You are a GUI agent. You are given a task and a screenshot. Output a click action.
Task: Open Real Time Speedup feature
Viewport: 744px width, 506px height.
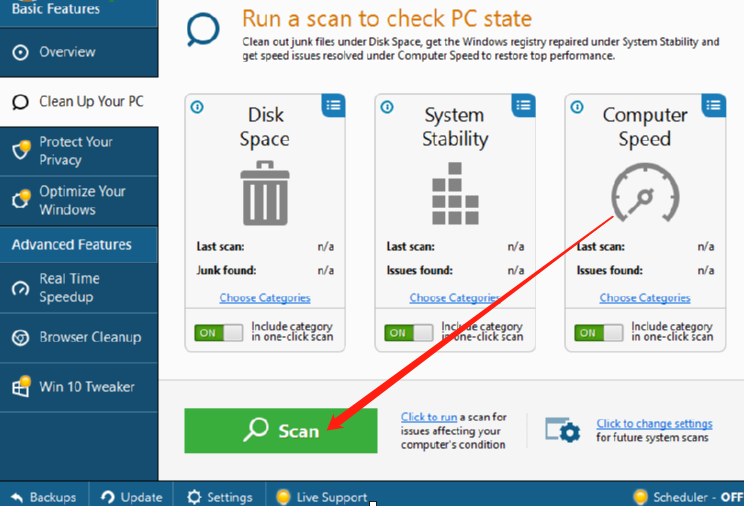(x=79, y=288)
